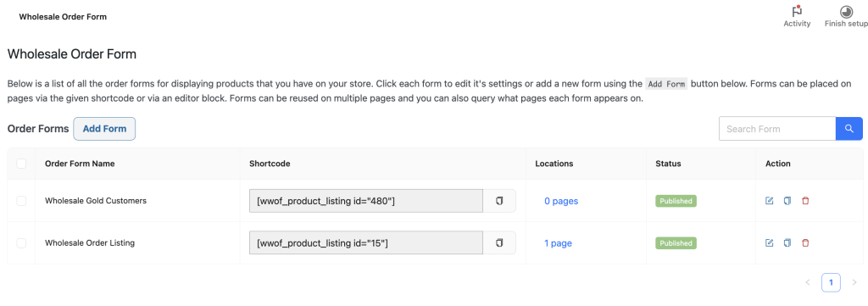The width and height of the screenshot is (868, 306).
Task: Check the Wholesale Gold Customers row checkbox
Action: coord(21,201)
